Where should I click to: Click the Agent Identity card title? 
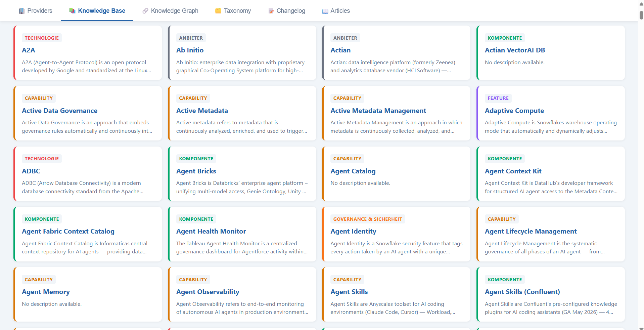[353, 231]
